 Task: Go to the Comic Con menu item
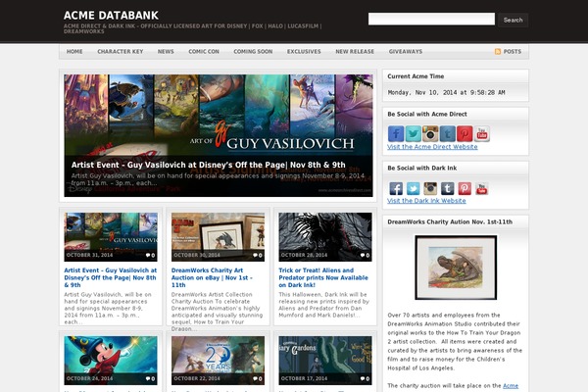[204, 51]
